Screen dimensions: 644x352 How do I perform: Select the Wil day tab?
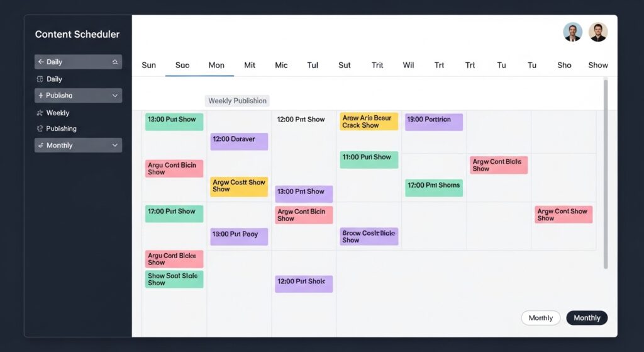408,65
